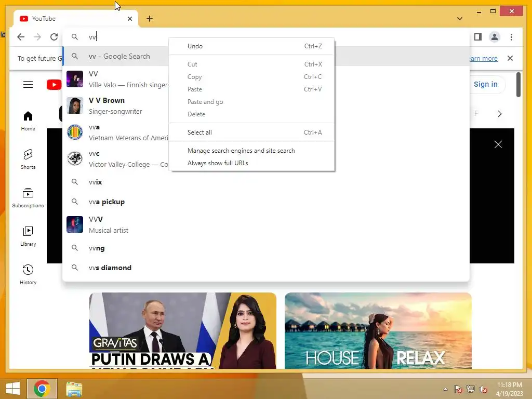Dismiss the info bar with X
This screenshot has height=399, width=532.
click(x=510, y=58)
